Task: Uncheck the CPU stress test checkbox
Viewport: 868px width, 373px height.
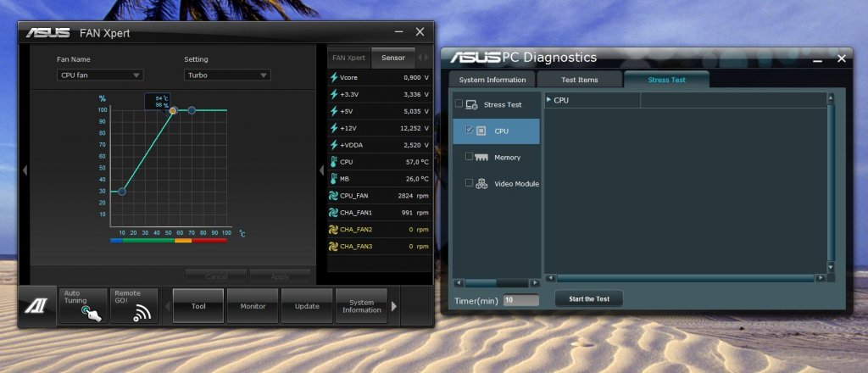Action: click(x=470, y=130)
